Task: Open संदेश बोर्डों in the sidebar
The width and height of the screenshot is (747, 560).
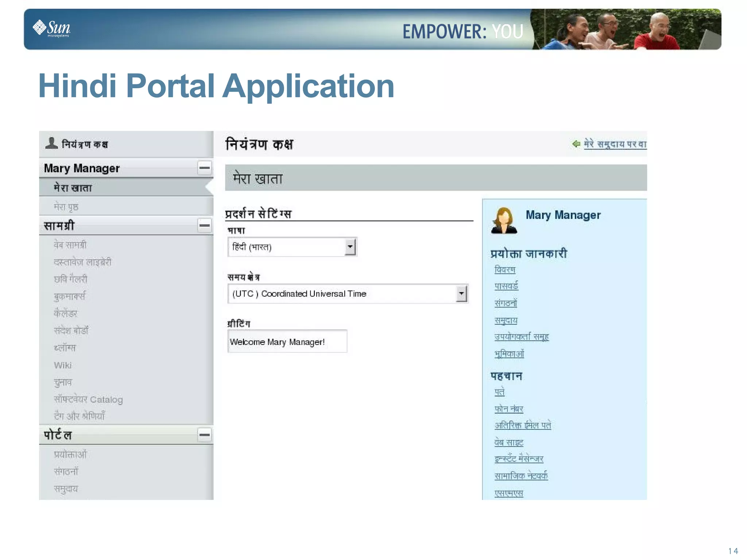Action: click(71, 330)
